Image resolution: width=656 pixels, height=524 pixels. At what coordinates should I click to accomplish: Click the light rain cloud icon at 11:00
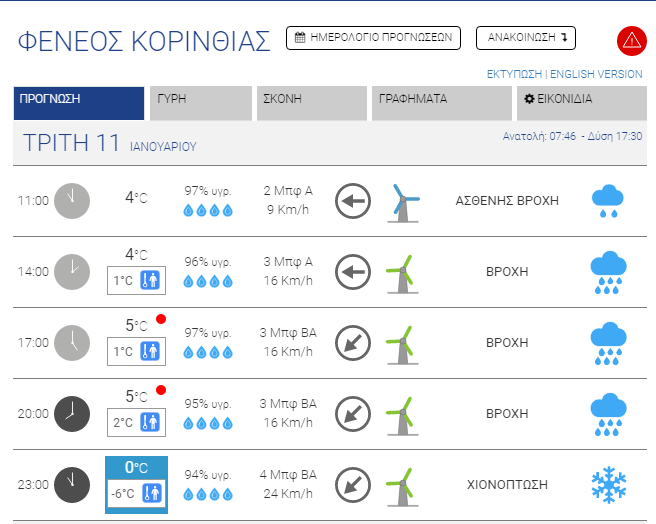[x=607, y=200]
